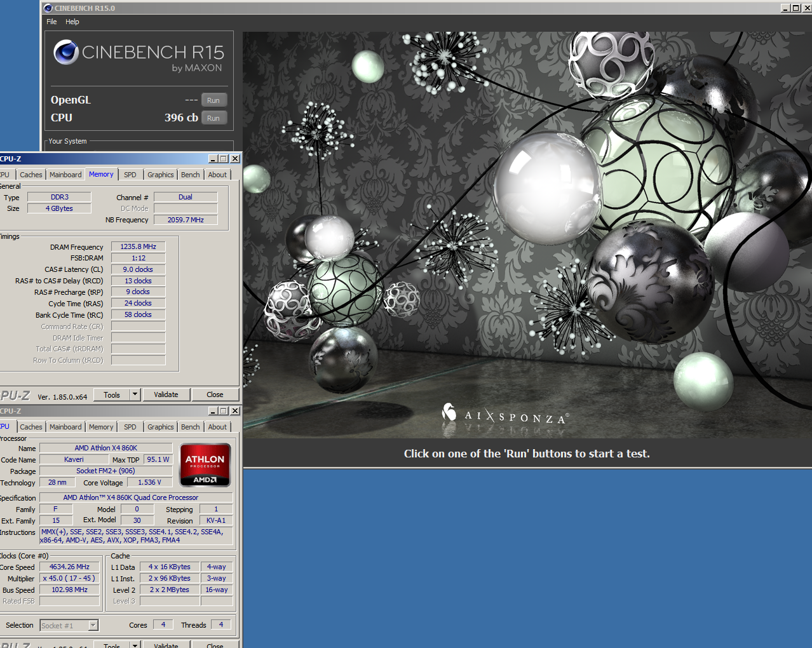
Task: Open Graphics tab in lower CPU-Z window
Action: pyautogui.click(x=161, y=427)
